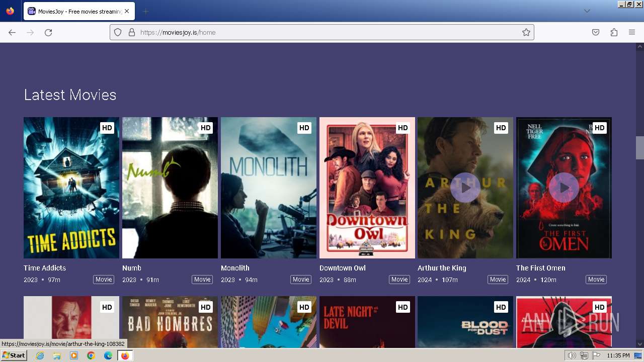
Task: Click the scrollbar up arrow
Action: (x=640, y=47)
